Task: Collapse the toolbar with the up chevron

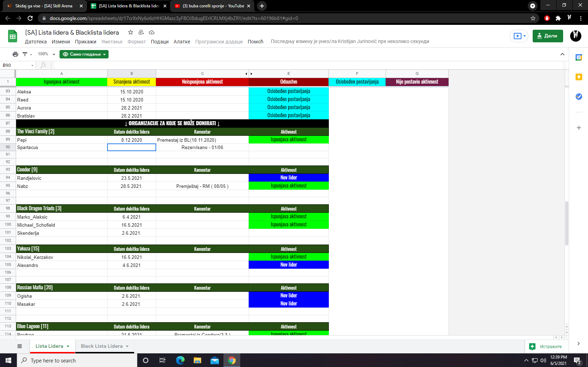Action: tap(562, 54)
